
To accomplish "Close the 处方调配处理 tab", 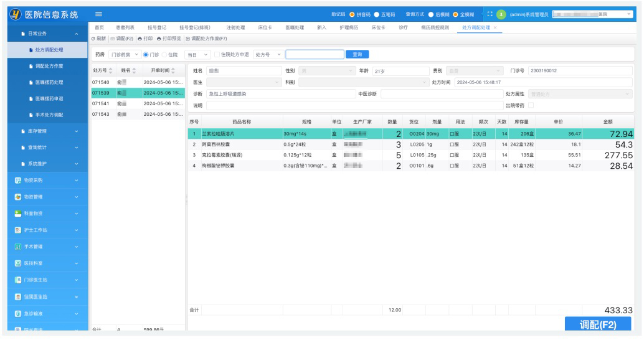I will pyautogui.click(x=495, y=27).
